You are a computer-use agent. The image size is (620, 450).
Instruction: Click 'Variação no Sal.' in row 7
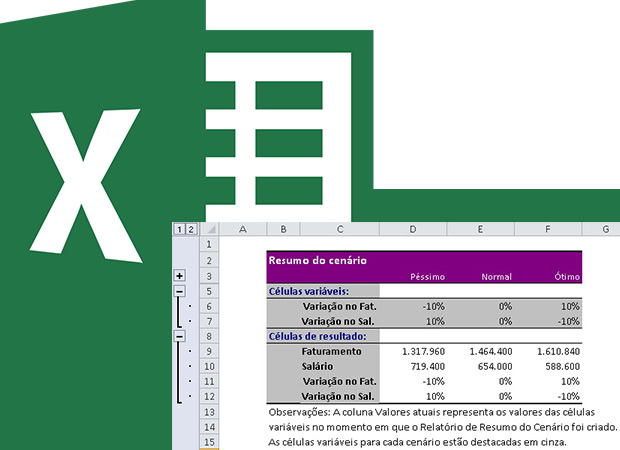coord(338,321)
